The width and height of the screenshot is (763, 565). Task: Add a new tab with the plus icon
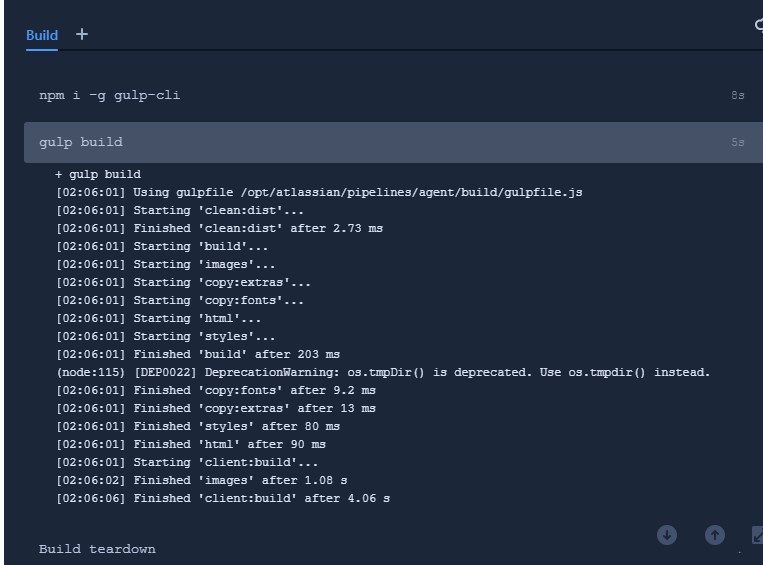click(x=82, y=35)
